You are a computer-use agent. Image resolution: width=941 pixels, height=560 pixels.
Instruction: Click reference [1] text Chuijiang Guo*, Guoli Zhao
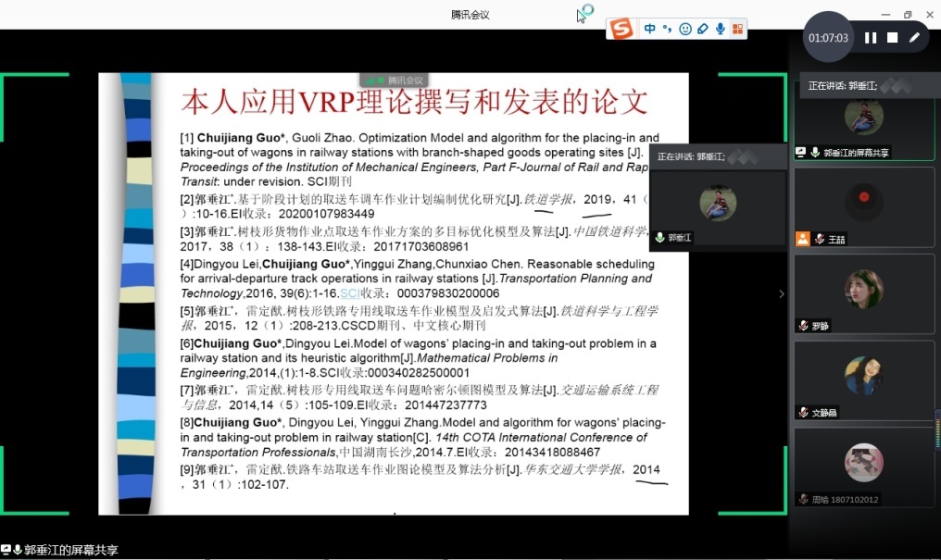tap(274, 138)
